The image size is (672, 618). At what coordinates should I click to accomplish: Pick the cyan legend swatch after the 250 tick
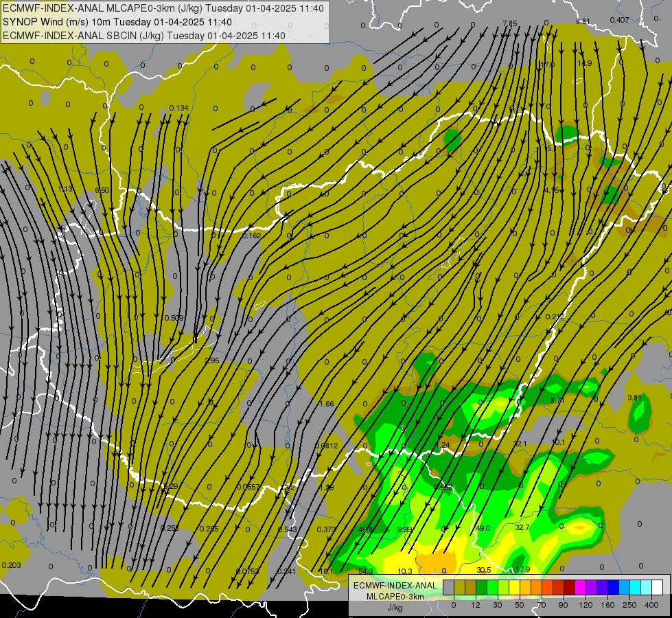point(636,587)
